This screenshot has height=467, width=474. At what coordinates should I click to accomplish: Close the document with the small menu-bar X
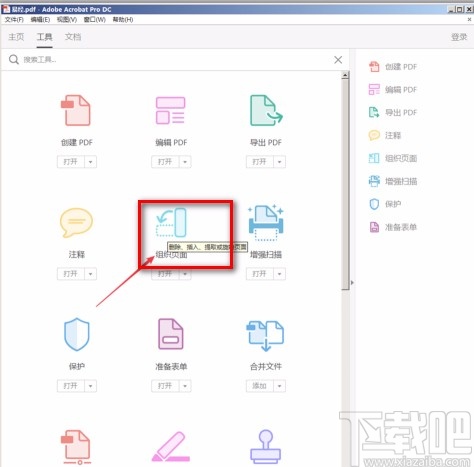[469, 20]
